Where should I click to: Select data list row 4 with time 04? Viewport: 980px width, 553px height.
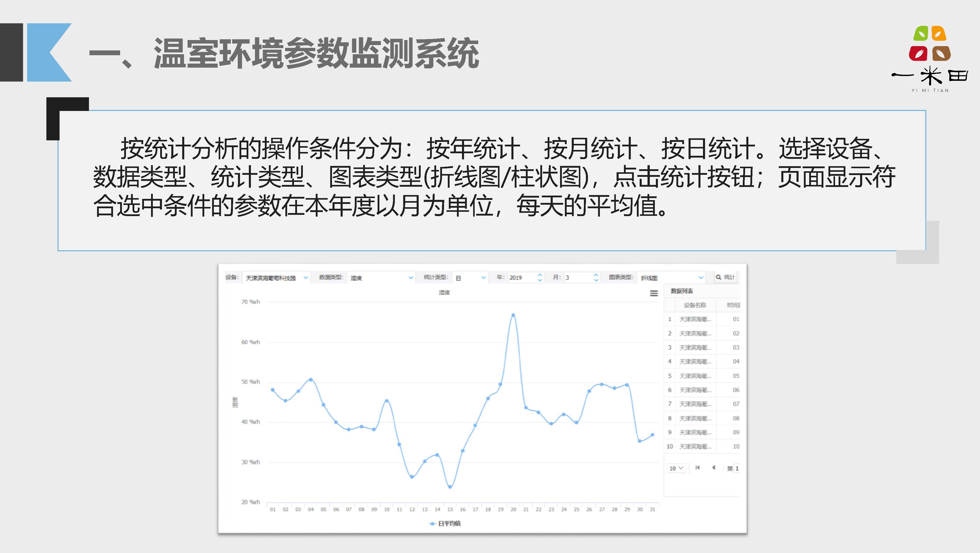[702, 361]
